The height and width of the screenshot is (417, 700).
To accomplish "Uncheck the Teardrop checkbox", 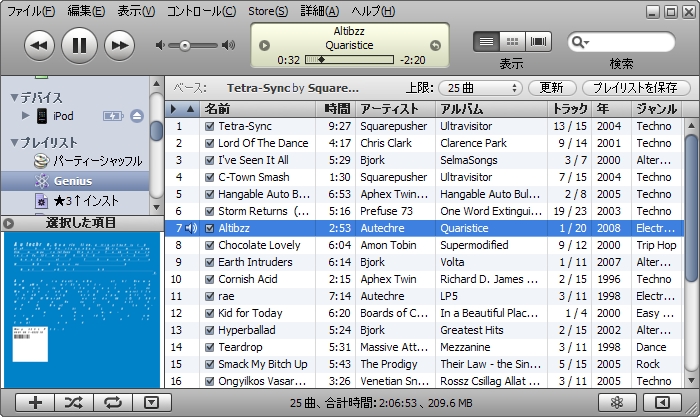I will [x=209, y=347].
